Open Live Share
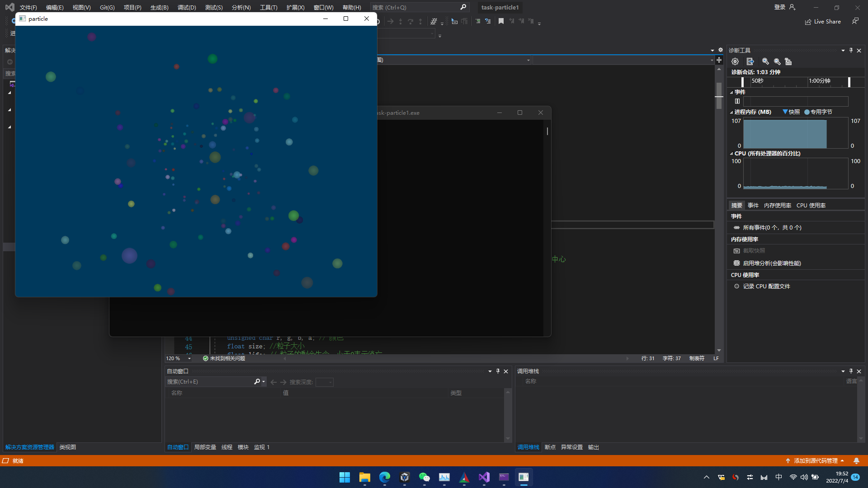This screenshot has height=488, width=868. tap(823, 22)
